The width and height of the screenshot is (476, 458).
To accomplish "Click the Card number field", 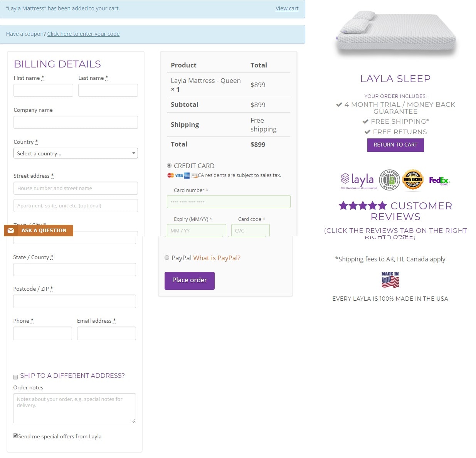I will pyautogui.click(x=229, y=202).
